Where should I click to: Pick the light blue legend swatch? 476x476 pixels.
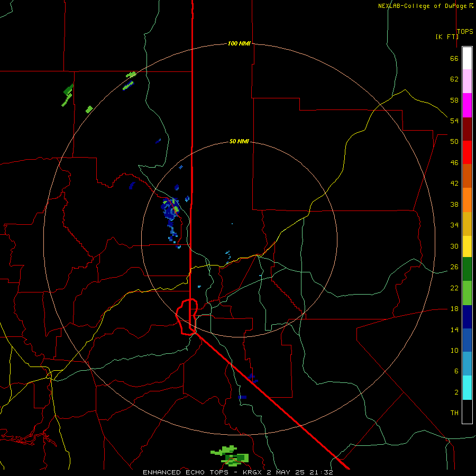point(467,364)
